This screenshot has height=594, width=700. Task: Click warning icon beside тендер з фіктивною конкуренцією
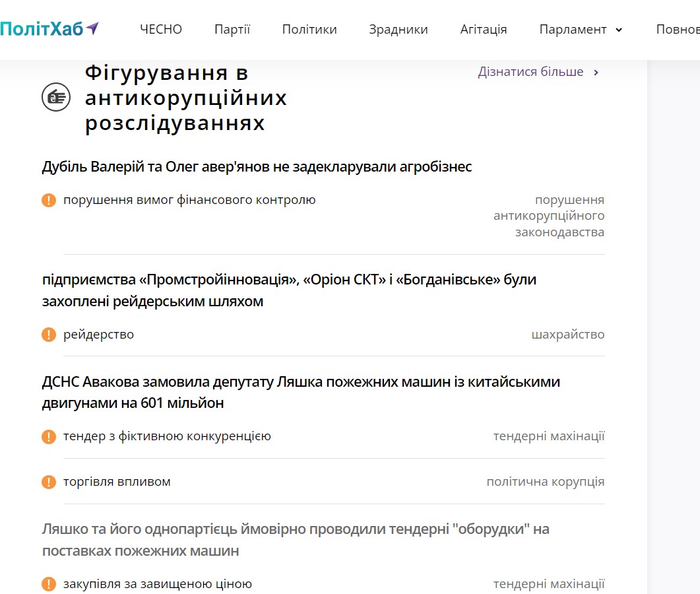pyautogui.click(x=49, y=436)
